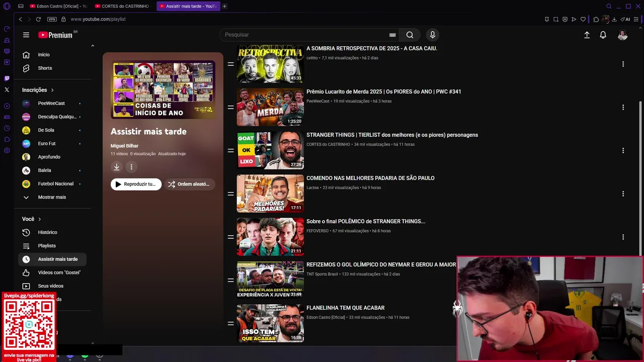This screenshot has height=362, width=644.
Task: Open the on-screen keyboard in search box
Action: (x=392, y=35)
